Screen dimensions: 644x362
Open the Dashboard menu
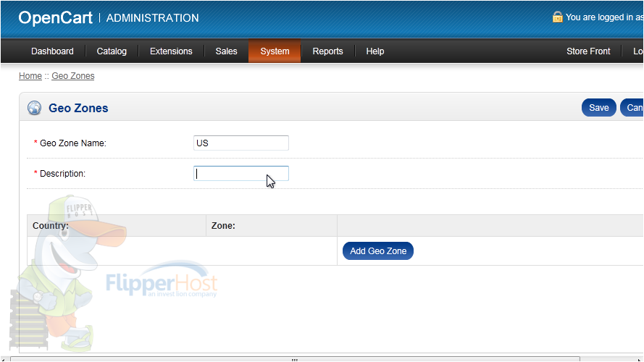pyautogui.click(x=52, y=51)
